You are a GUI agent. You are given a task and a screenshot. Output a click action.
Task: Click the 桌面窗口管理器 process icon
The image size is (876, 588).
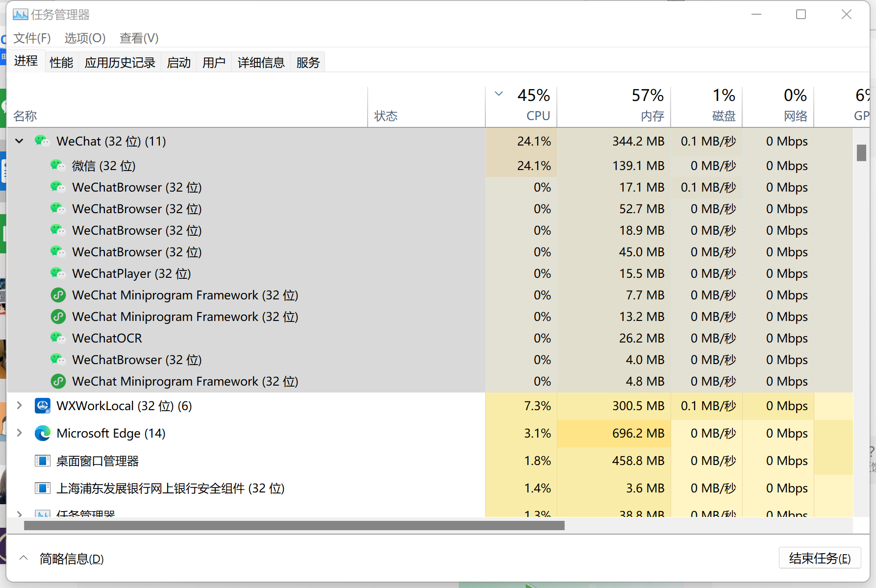tap(43, 461)
